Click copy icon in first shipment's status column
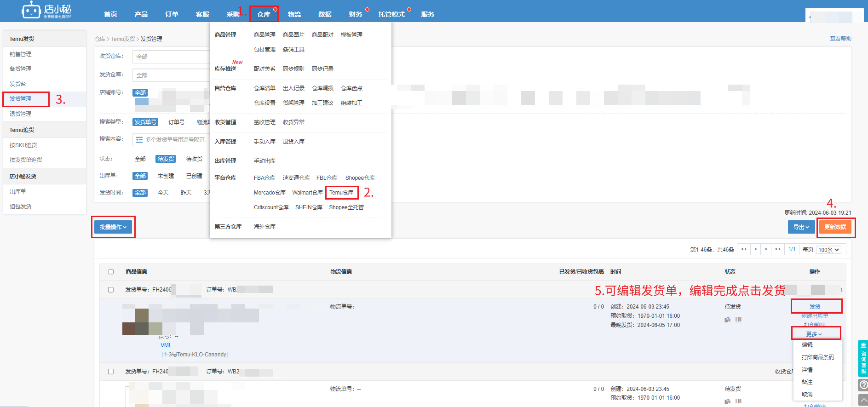Viewport: 868px width, 407px height. (x=727, y=320)
